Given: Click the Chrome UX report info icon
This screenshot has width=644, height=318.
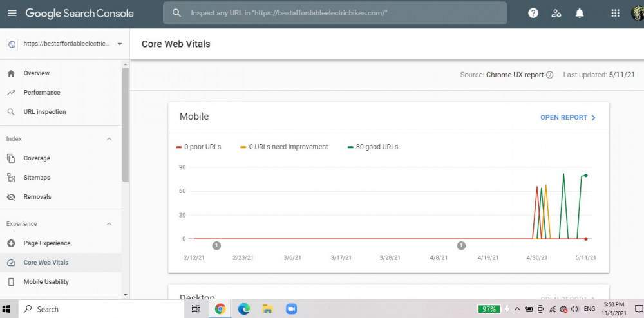Looking at the screenshot, I should pyautogui.click(x=549, y=75).
